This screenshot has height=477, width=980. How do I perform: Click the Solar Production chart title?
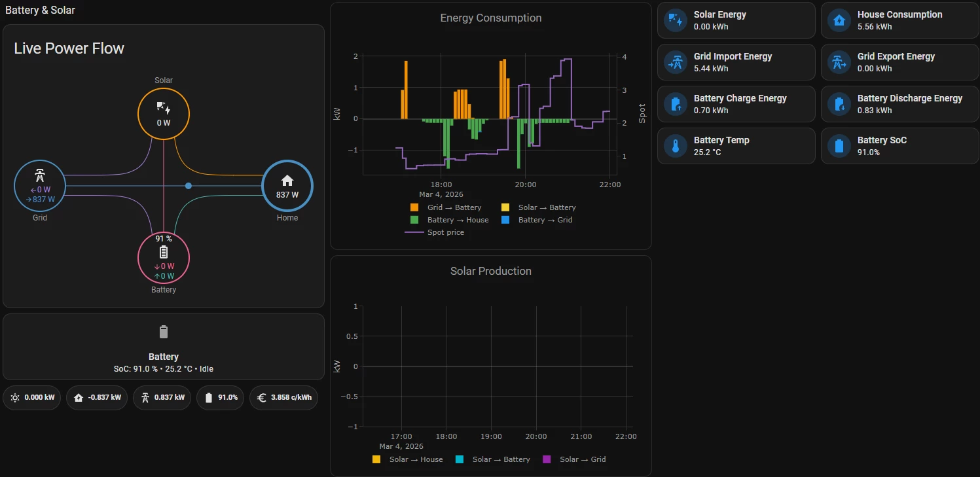click(491, 271)
